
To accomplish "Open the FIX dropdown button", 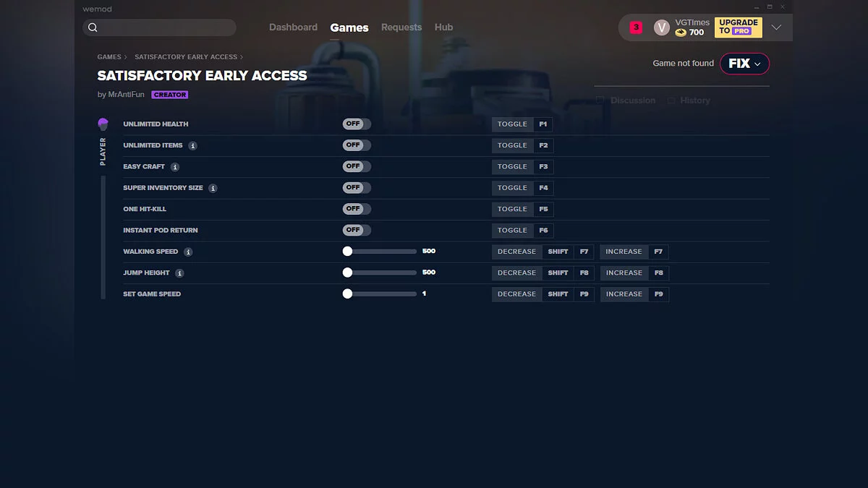I will click(744, 64).
